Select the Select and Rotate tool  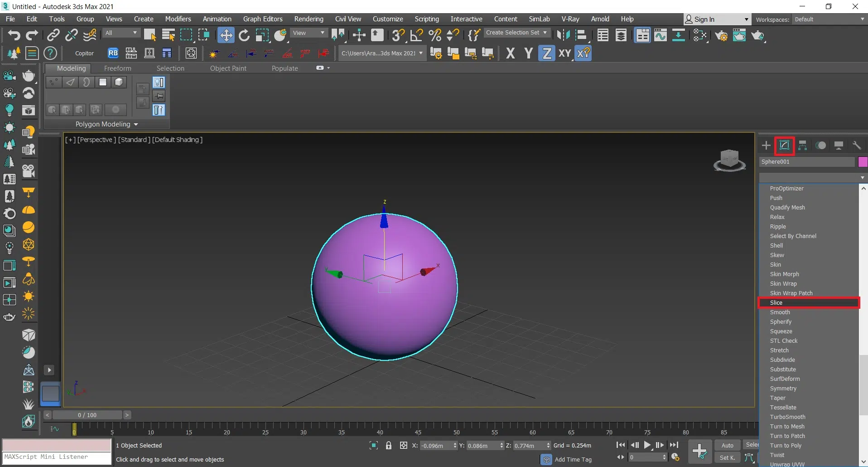click(244, 35)
